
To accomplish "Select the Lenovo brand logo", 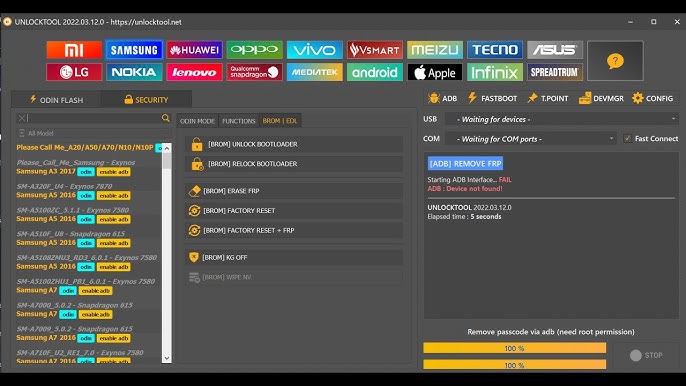I will [x=194, y=72].
